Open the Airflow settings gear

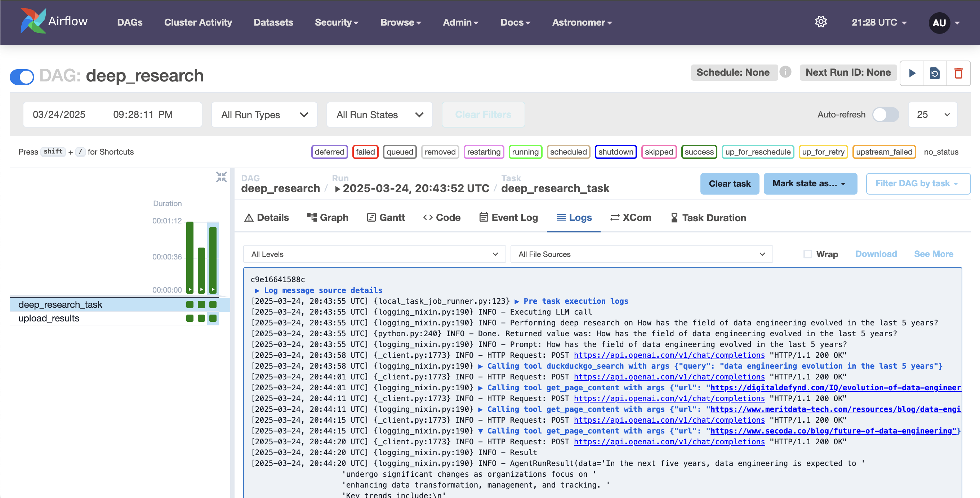tap(821, 22)
